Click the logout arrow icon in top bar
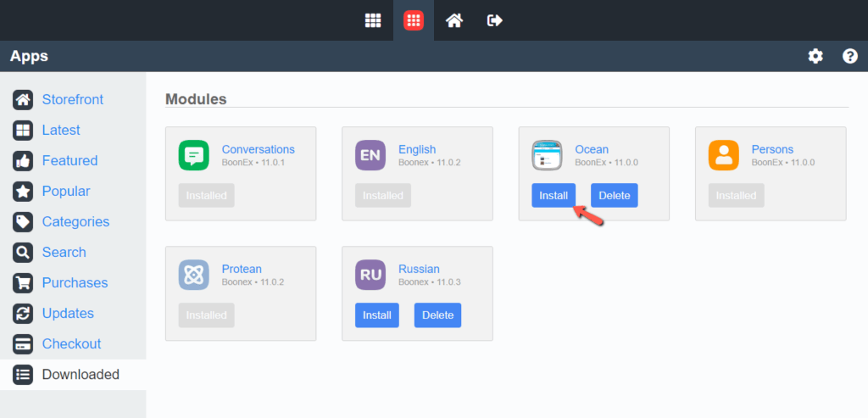 coord(495,20)
